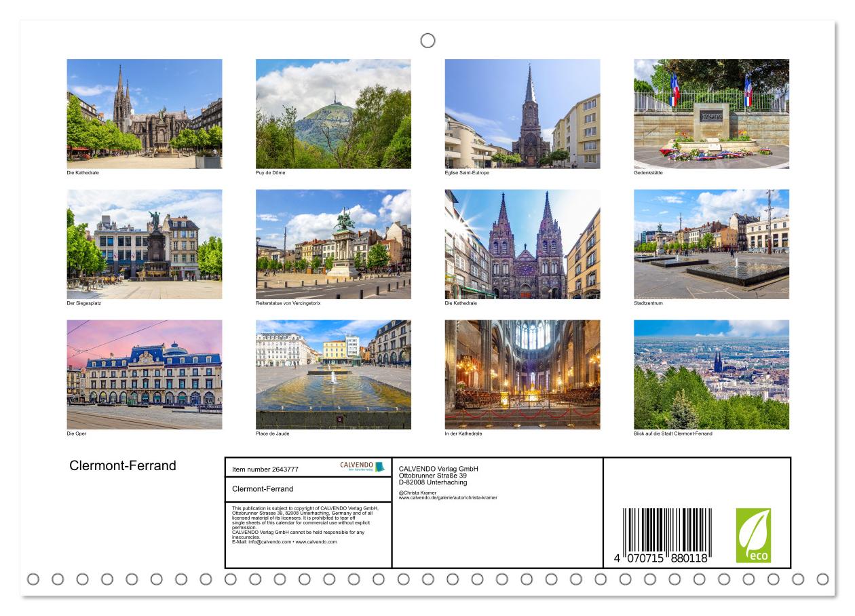This screenshot has height=616, width=855.
Task: Click the hanging hole at the top center
Action: (x=427, y=41)
